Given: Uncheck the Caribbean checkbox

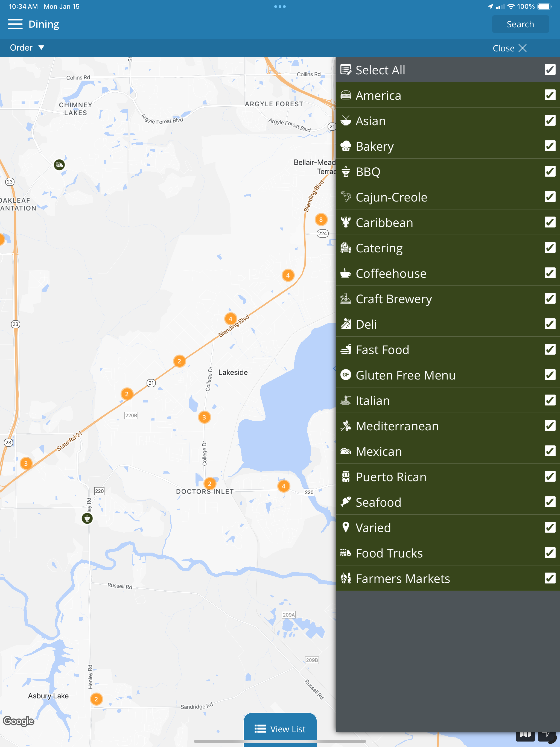Looking at the screenshot, I should pyautogui.click(x=550, y=222).
